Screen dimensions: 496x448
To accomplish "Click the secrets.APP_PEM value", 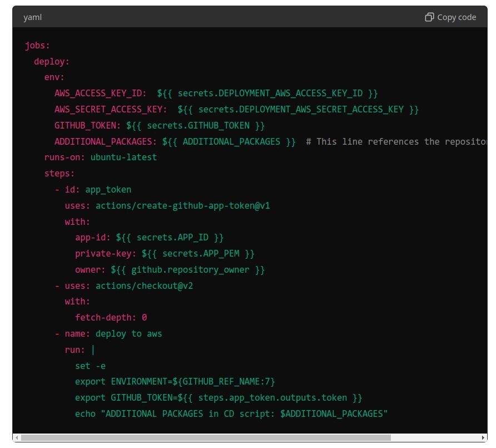I will pyautogui.click(x=201, y=254).
